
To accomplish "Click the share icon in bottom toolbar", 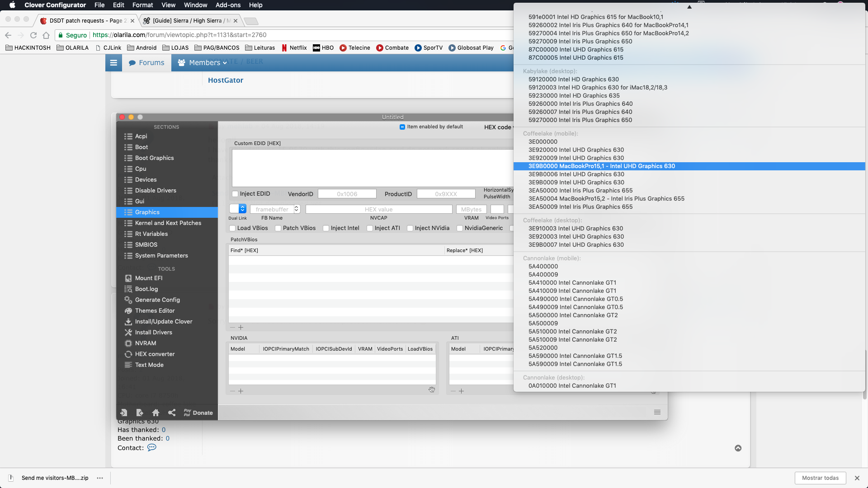I will (172, 413).
